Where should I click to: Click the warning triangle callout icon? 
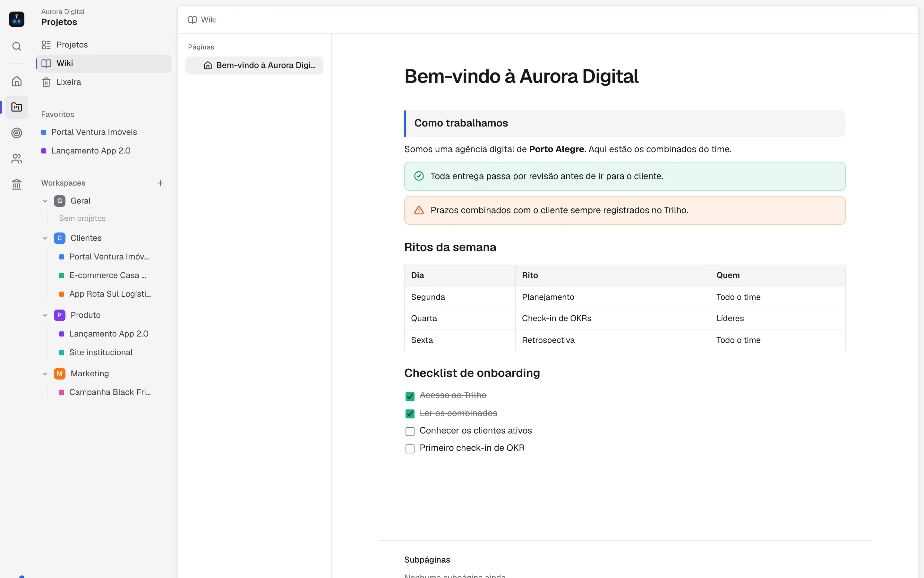pyautogui.click(x=419, y=210)
